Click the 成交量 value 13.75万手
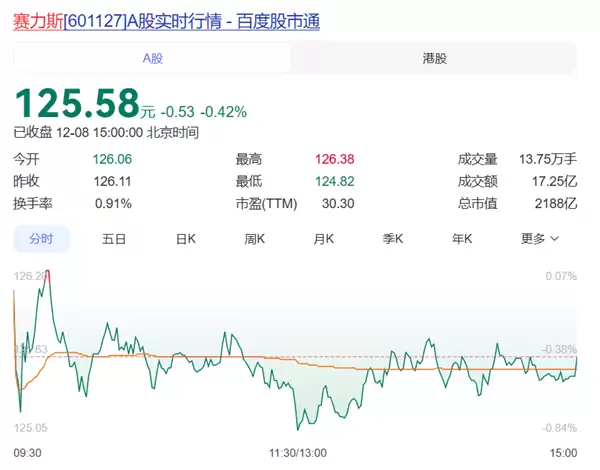The height and width of the screenshot is (470, 600). tap(548, 159)
